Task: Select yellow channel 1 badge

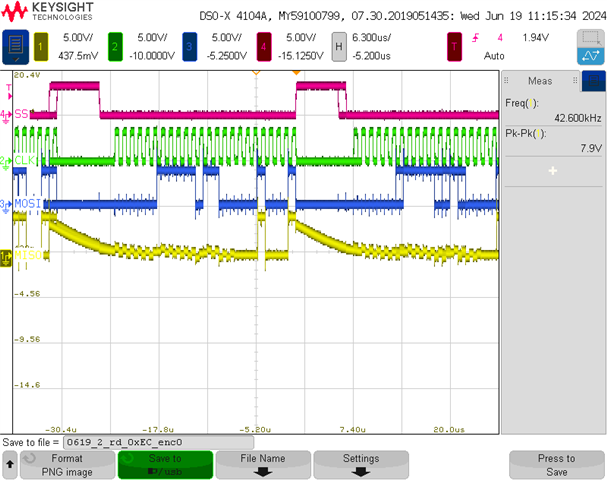Action: pyautogui.click(x=41, y=47)
